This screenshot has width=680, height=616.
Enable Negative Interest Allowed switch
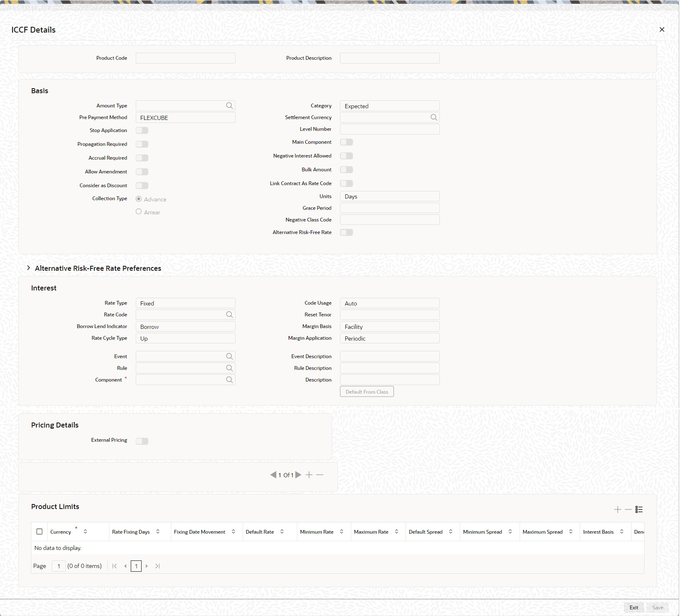point(347,156)
